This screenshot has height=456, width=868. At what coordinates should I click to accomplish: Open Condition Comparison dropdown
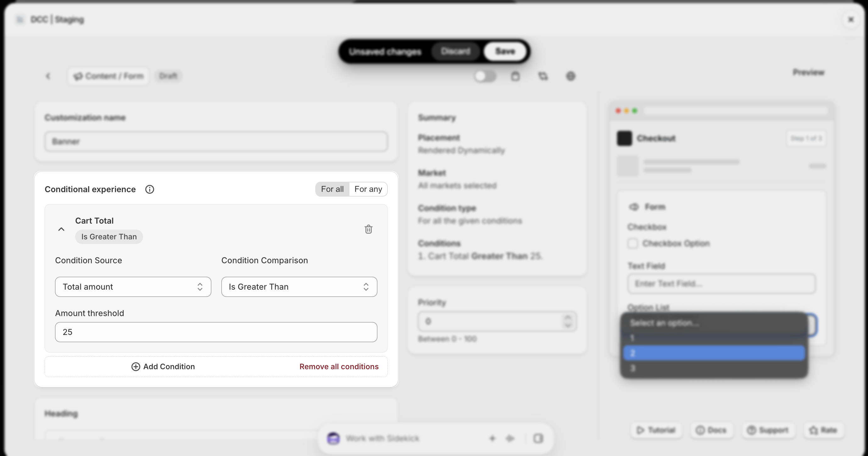[299, 287]
